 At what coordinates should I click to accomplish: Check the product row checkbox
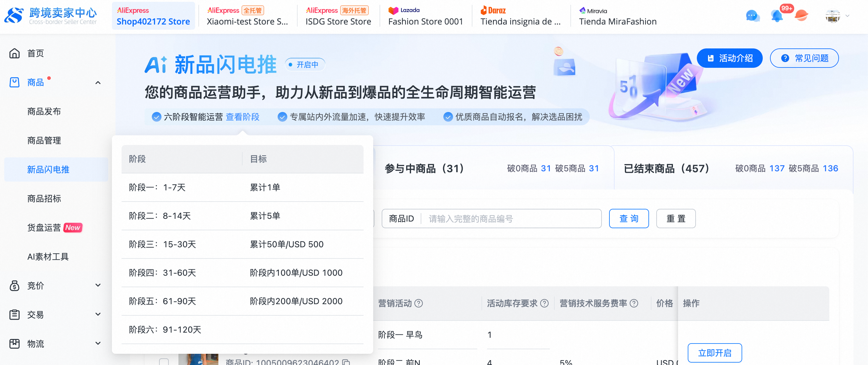[164, 361]
